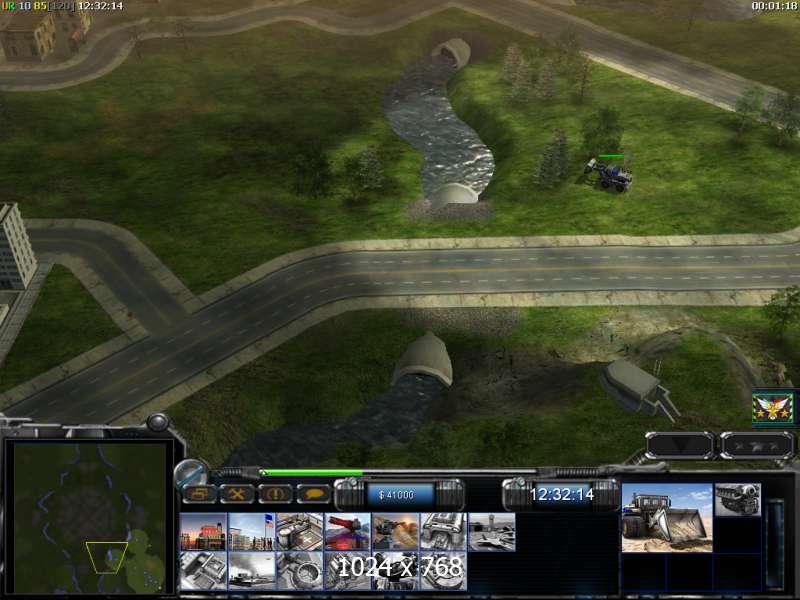
Task: Click the greyed War Factory build icon
Action: pos(443,532)
